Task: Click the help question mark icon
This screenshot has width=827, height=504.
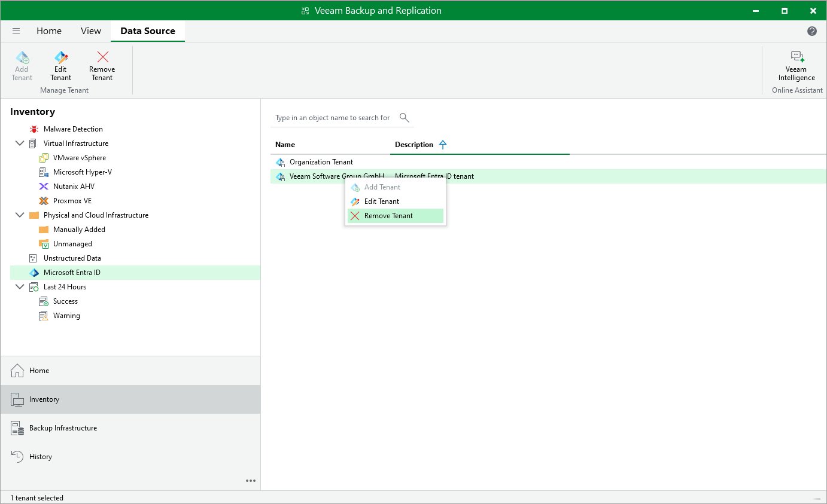Action: pos(812,31)
